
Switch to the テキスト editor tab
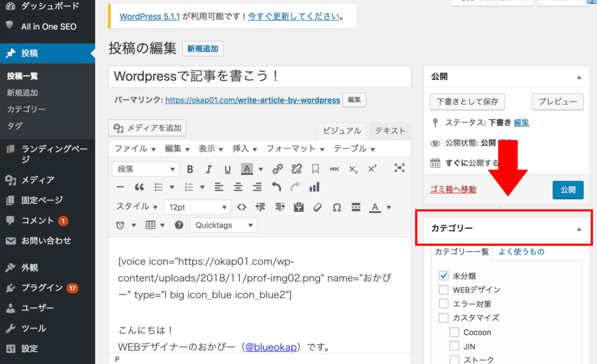pyautogui.click(x=390, y=131)
